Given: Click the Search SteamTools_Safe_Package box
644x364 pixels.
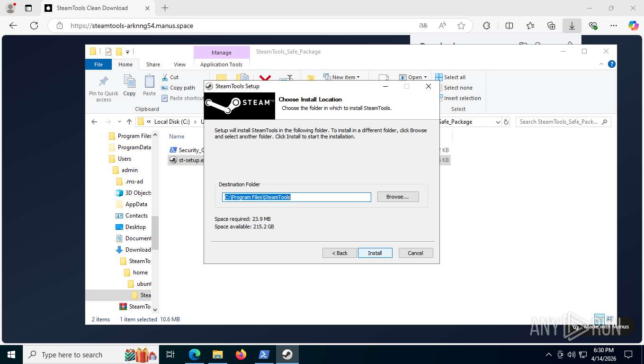Looking at the screenshot, I should 563,122.
